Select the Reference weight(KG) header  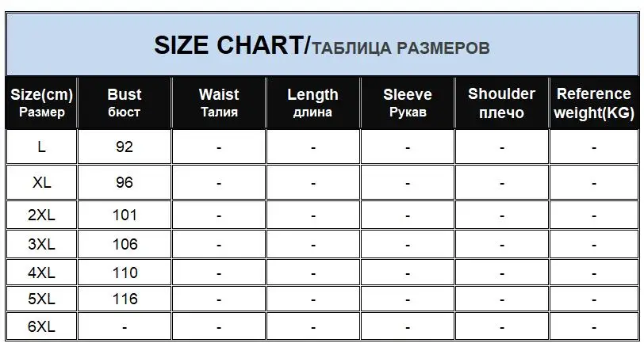[x=594, y=102]
